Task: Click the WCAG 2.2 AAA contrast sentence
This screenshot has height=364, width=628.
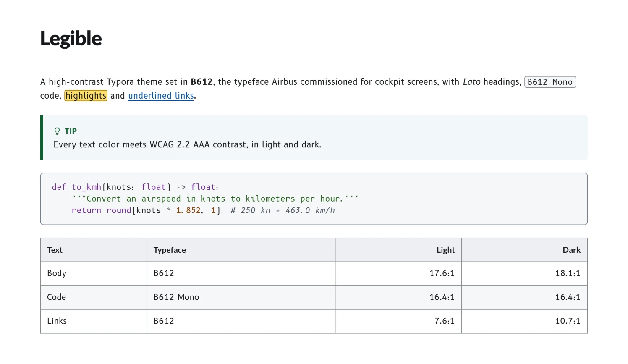Action: [187, 144]
